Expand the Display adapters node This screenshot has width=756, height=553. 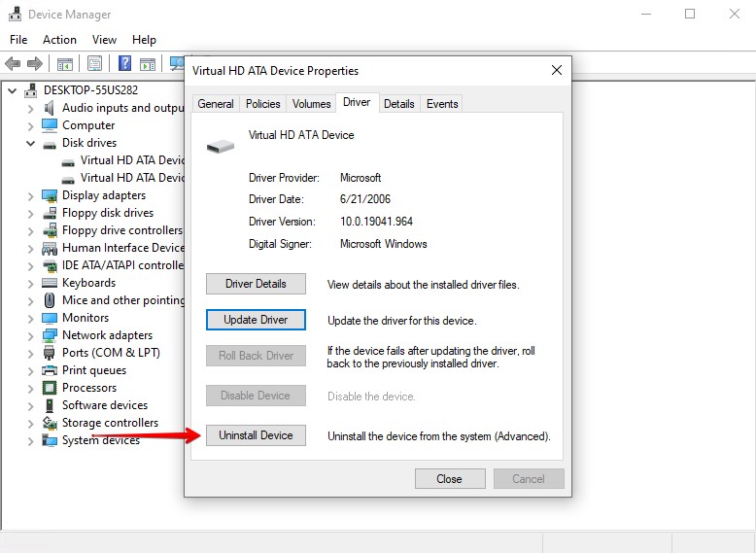[x=30, y=195]
